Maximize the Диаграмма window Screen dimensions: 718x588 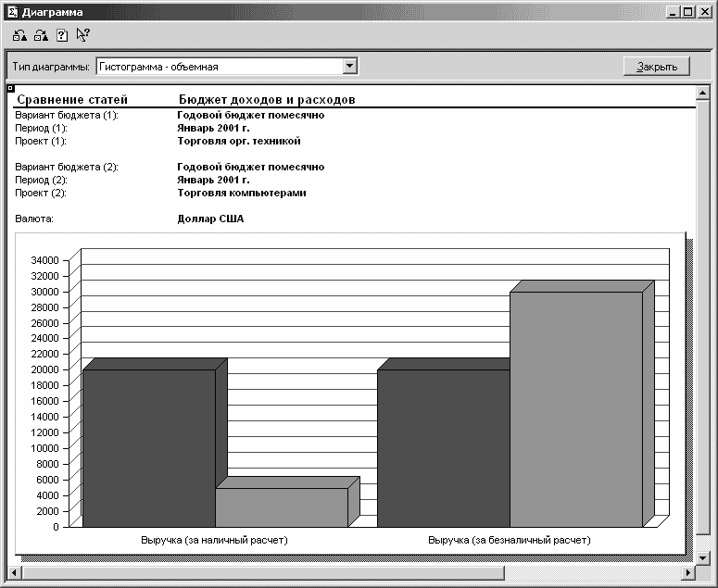tap(687, 12)
